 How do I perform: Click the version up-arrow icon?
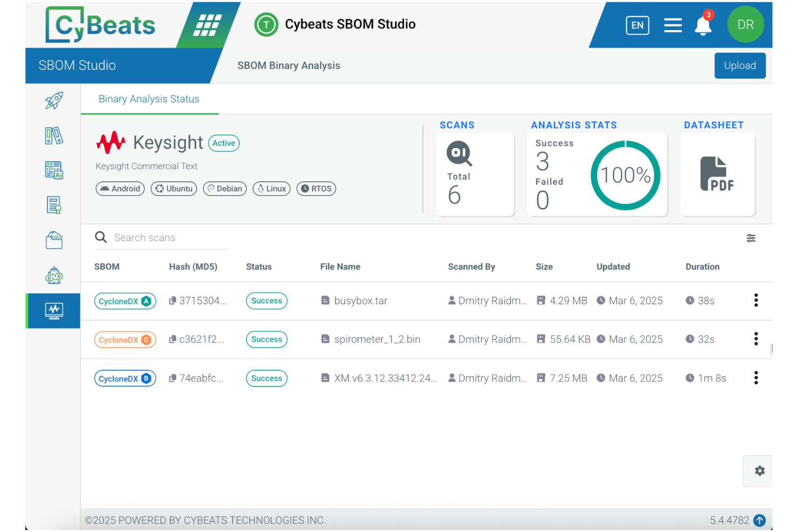[759, 520]
